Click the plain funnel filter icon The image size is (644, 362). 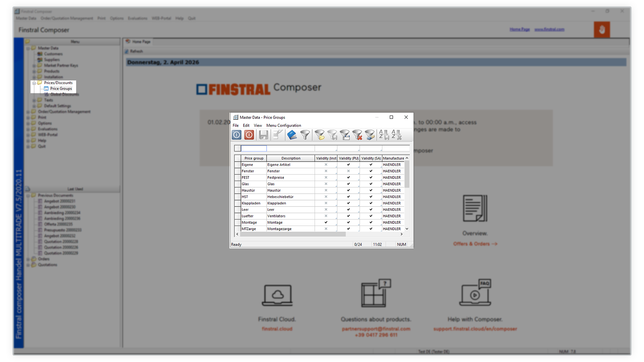[x=305, y=135]
